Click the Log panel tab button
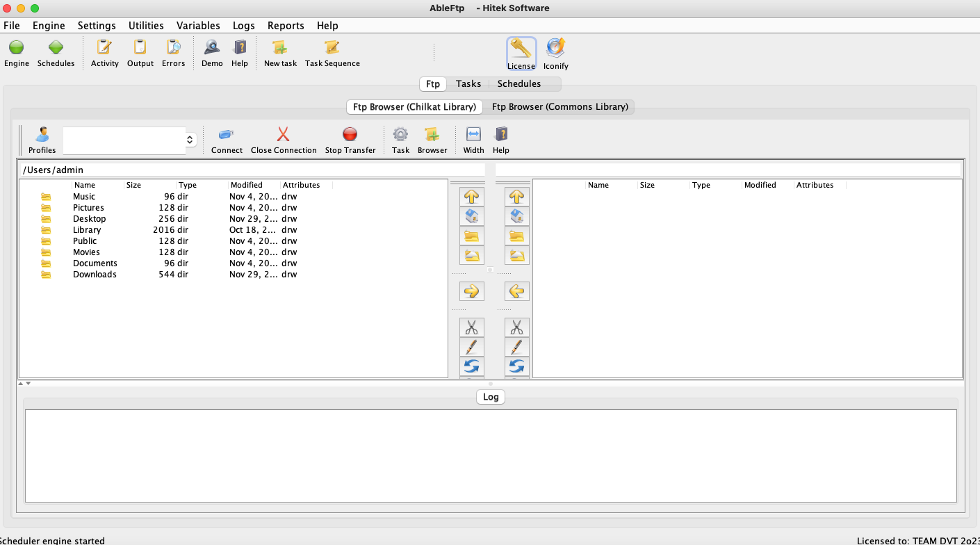 (x=491, y=397)
